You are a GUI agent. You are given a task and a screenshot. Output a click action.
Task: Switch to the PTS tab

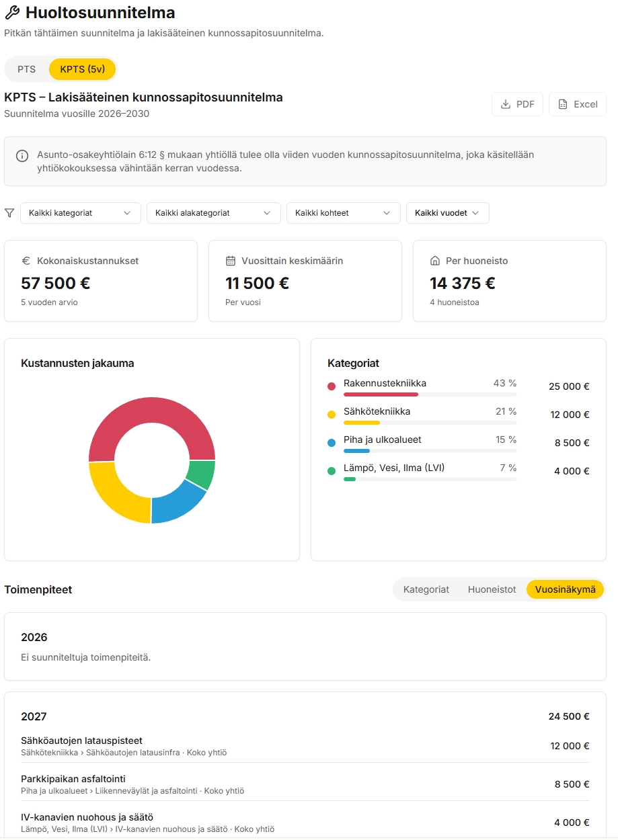27,69
